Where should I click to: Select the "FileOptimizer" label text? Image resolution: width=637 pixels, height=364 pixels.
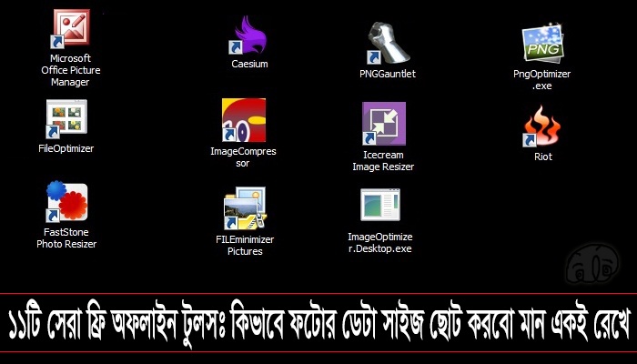coord(66,148)
